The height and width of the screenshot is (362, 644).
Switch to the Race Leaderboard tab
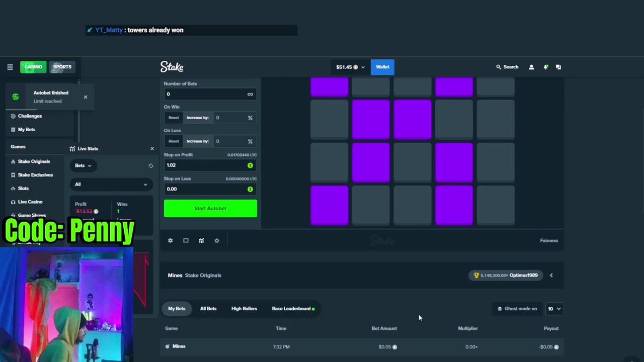pos(293,309)
